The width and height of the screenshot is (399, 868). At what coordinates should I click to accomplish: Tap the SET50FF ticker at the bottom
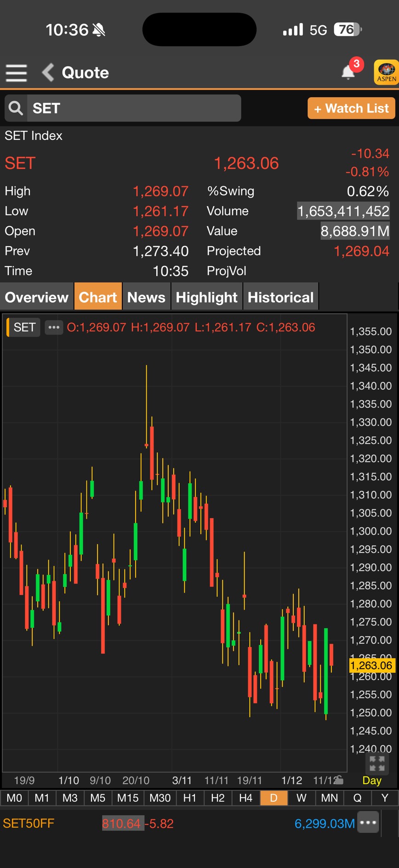pyautogui.click(x=28, y=823)
